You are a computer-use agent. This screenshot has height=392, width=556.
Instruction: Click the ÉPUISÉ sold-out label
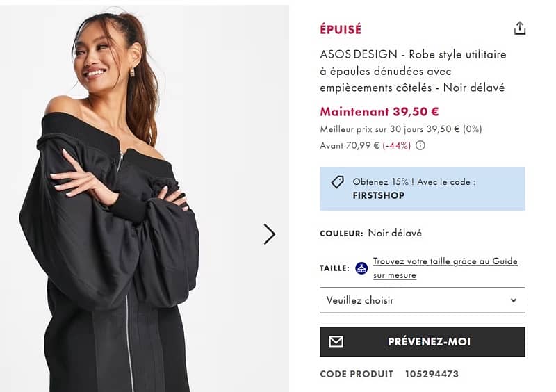(x=341, y=30)
